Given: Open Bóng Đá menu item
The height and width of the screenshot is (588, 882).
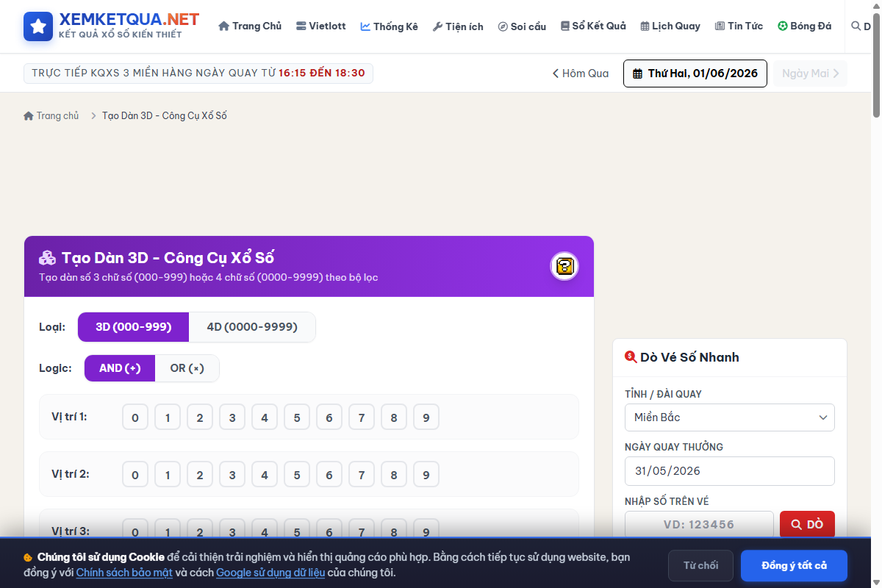Looking at the screenshot, I should coord(804,26).
